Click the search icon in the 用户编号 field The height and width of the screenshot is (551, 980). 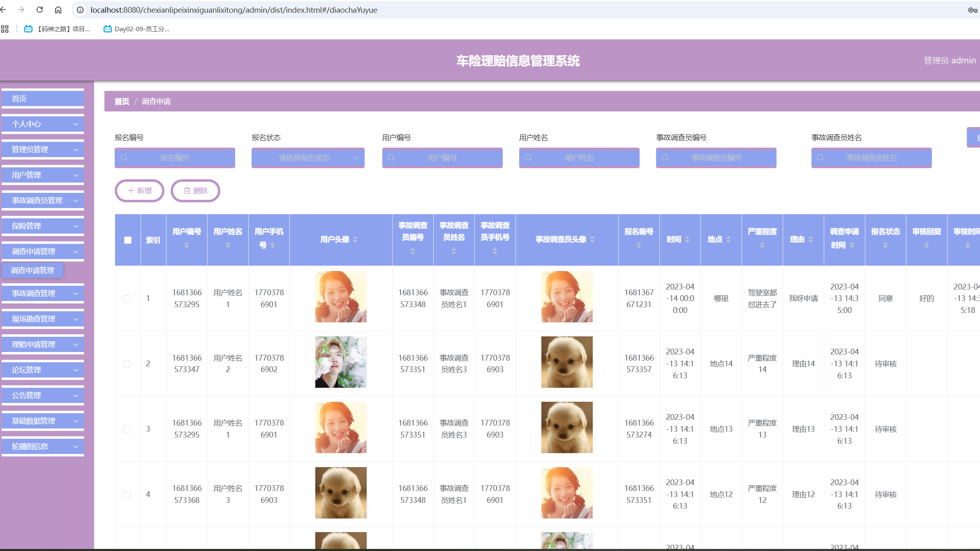(391, 157)
